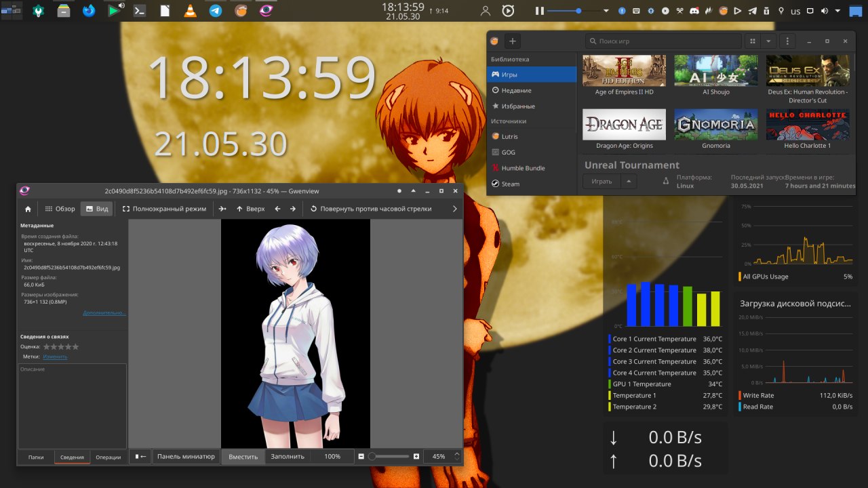Open view options dropdown arrow in Lutris
Image resolution: width=868 pixels, height=488 pixels.
(x=768, y=41)
